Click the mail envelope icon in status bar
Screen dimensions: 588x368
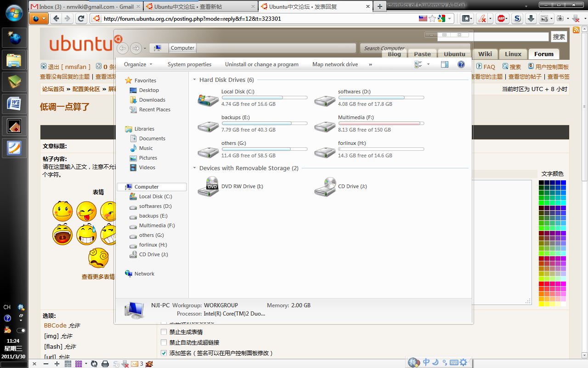coord(135,364)
